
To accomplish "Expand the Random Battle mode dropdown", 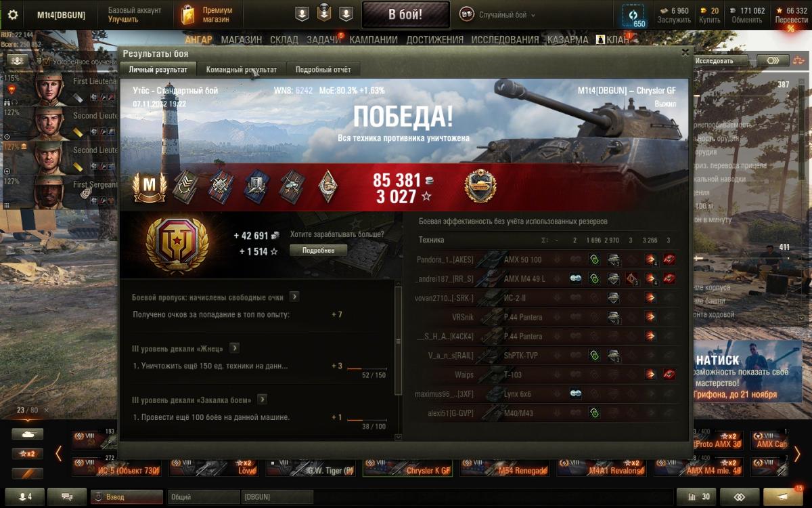I will coord(498,14).
